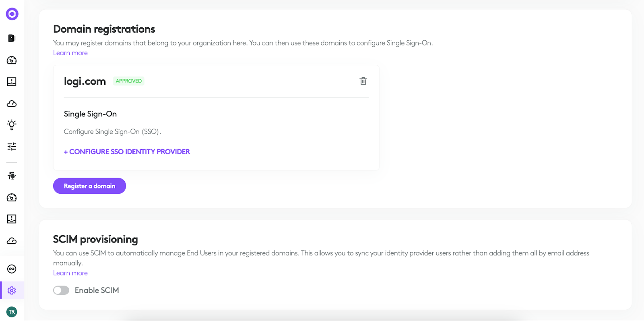
Task: Open Learn more under SCIM provisioning
Action: [x=70, y=273]
